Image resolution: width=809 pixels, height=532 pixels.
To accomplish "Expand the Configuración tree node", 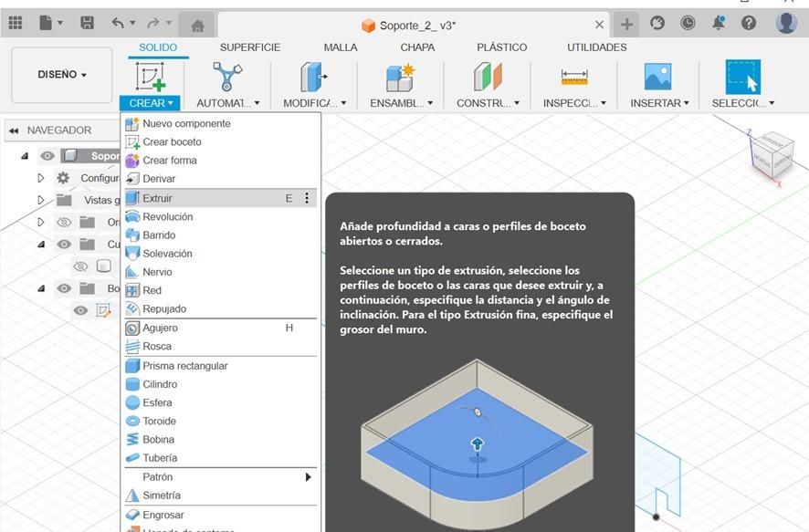I will 41,178.
